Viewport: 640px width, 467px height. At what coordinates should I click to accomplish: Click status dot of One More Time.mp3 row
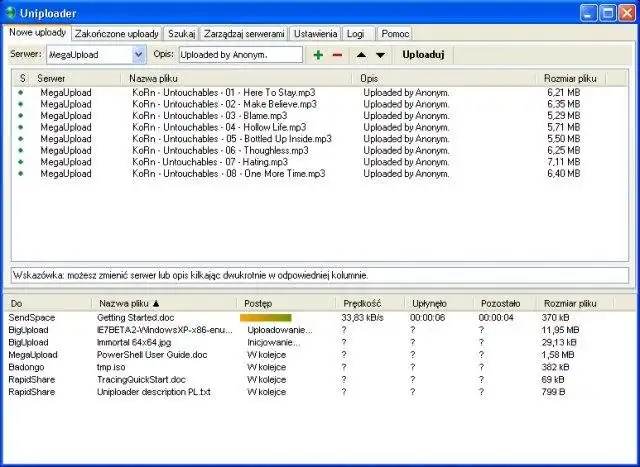(x=20, y=173)
